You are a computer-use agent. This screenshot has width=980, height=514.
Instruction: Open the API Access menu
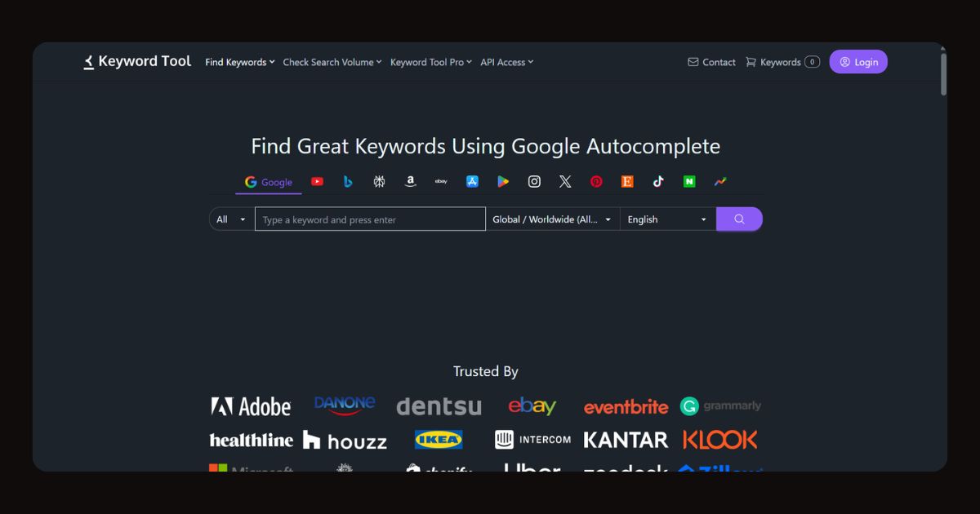tap(506, 62)
